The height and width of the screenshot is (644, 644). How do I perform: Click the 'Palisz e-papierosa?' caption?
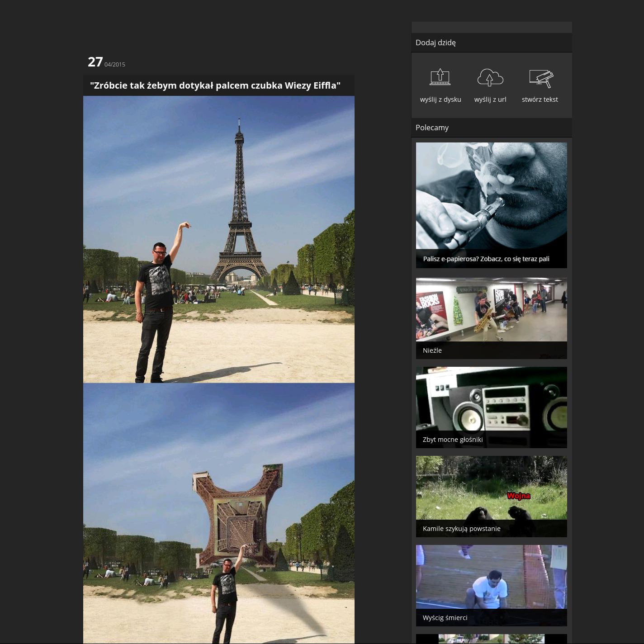pyautogui.click(x=486, y=259)
